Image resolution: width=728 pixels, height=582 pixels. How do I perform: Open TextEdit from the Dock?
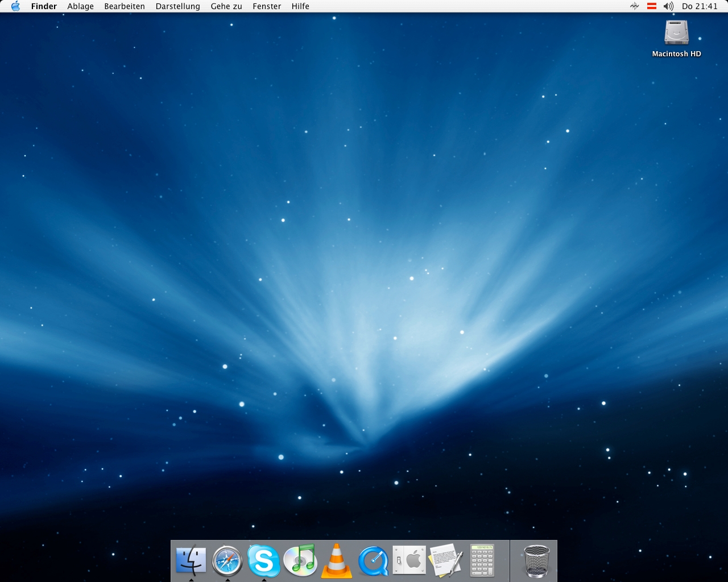coord(446,560)
